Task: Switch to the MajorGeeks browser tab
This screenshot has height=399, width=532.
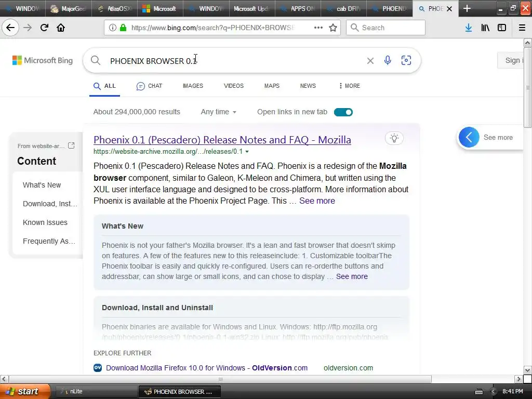Action: point(69,8)
